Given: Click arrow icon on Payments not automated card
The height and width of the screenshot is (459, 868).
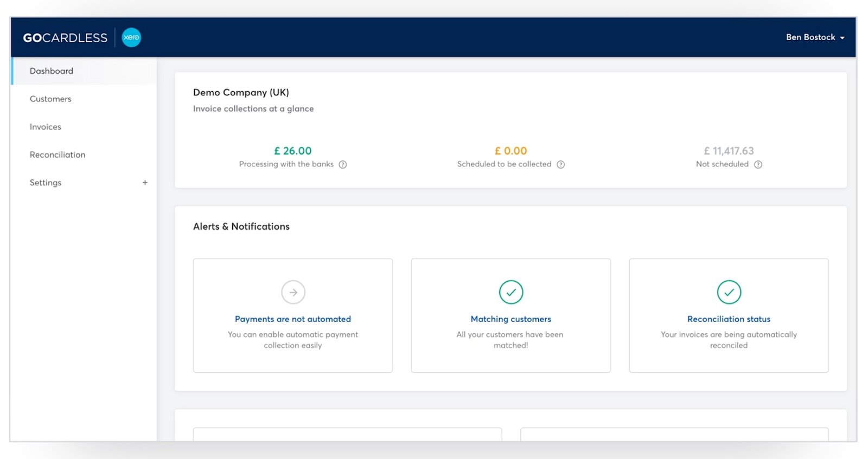Looking at the screenshot, I should tap(293, 292).
